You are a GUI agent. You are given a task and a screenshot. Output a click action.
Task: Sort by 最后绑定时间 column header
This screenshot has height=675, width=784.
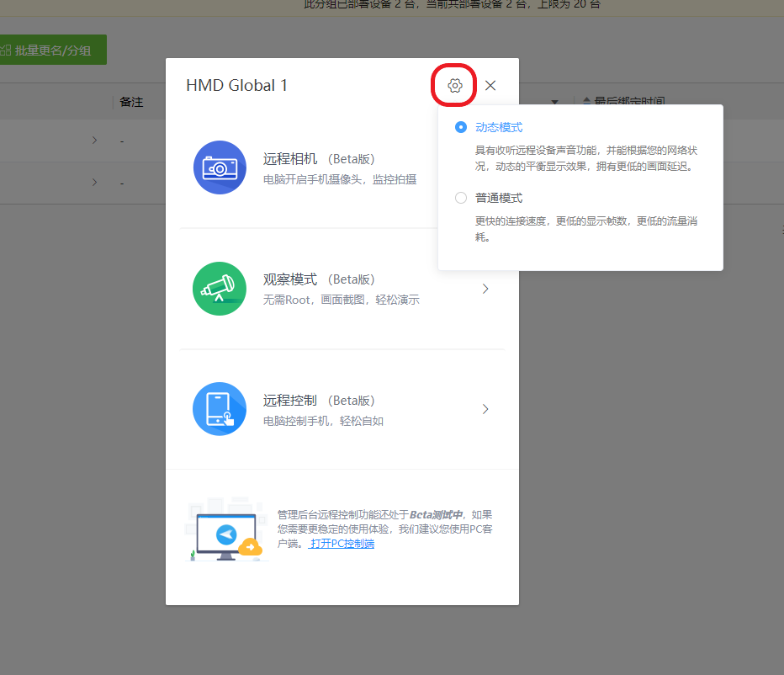click(629, 100)
